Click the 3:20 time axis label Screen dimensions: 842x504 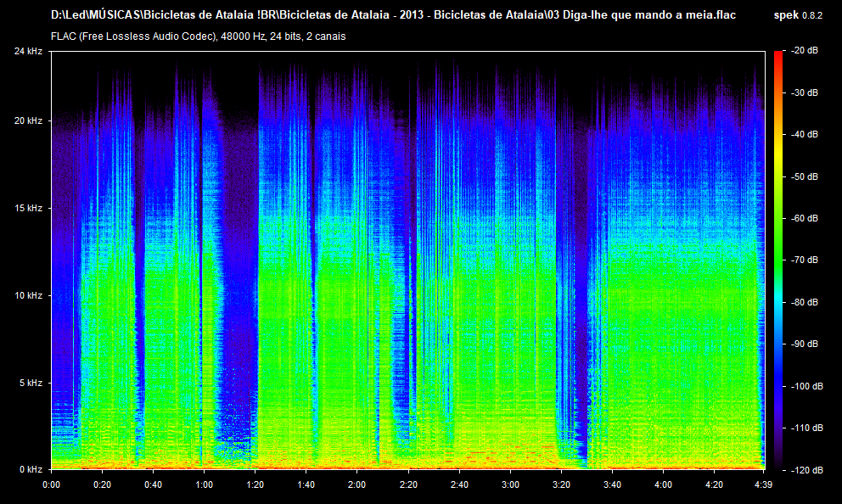click(561, 484)
